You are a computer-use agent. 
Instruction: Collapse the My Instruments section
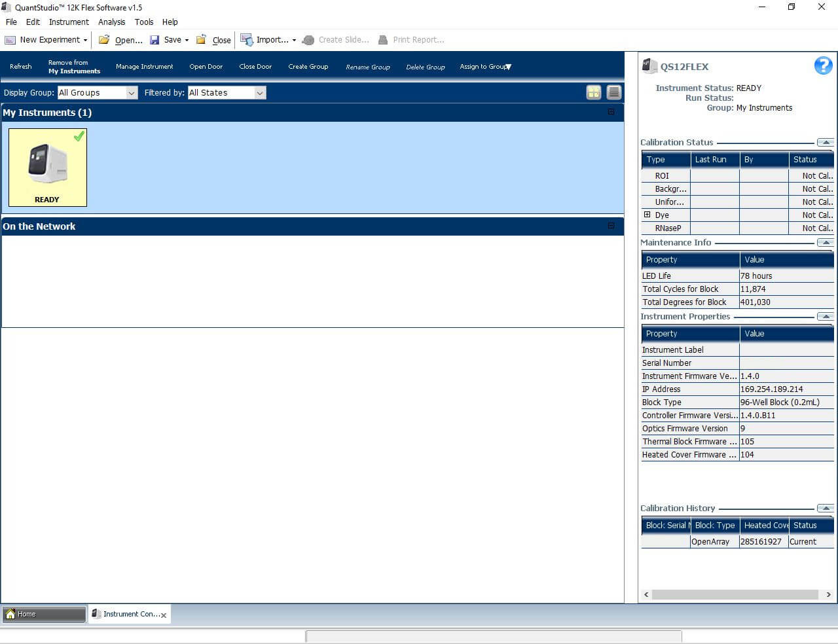click(x=611, y=112)
